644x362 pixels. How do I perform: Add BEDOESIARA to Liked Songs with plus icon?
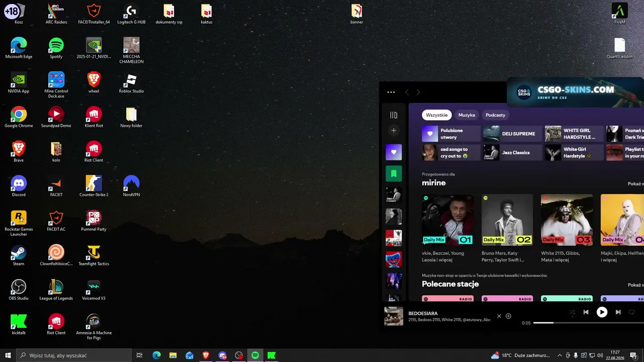(508, 316)
